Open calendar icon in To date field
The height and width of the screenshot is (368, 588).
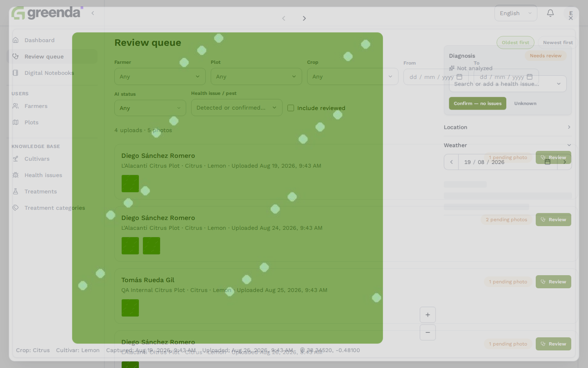[530, 77]
